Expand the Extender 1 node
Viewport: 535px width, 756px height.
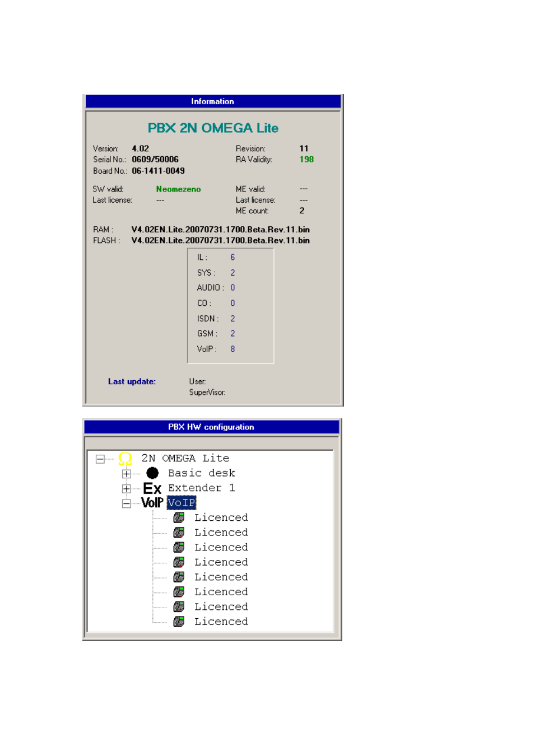tap(127, 489)
